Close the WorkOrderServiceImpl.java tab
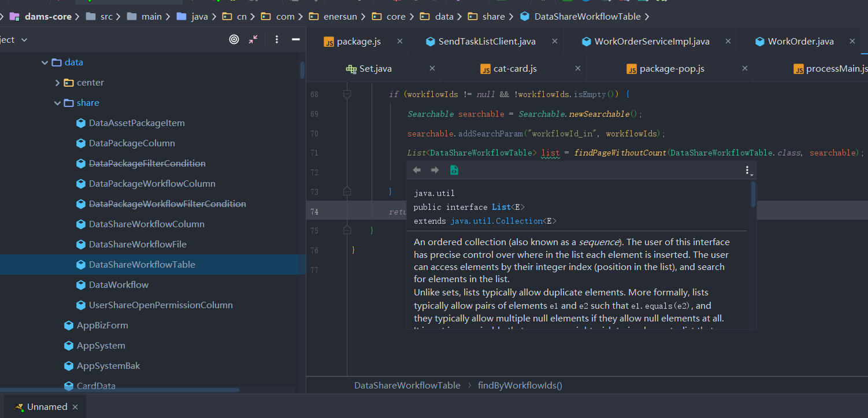The image size is (868, 418). click(x=729, y=41)
